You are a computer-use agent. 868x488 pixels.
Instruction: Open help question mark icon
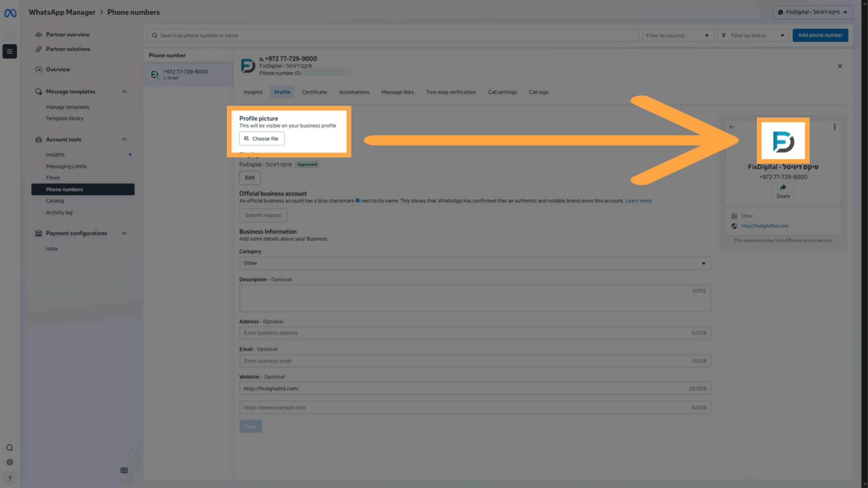click(x=9, y=479)
